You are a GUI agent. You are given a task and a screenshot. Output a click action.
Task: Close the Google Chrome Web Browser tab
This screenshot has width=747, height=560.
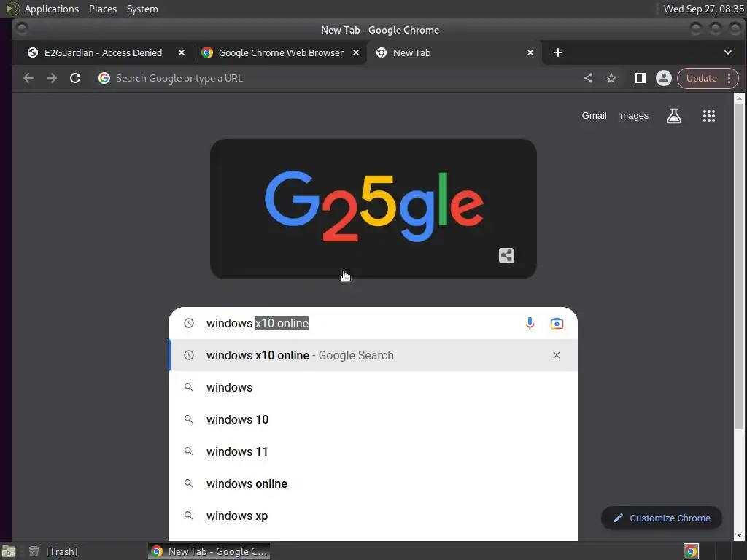tap(356, 52)
